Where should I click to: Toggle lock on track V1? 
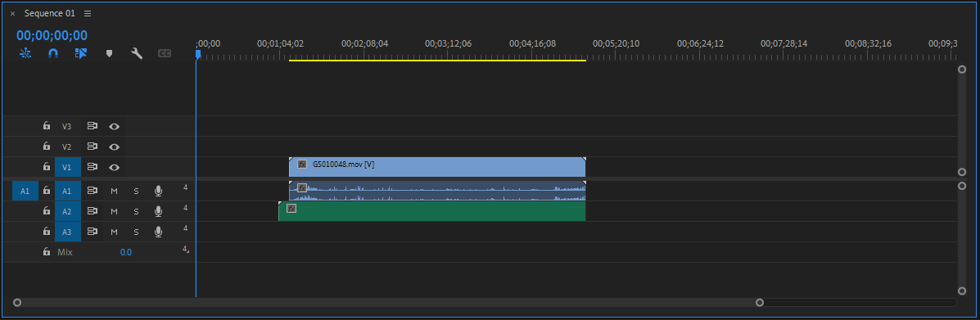pyautogui.click(x=46, y=167)
